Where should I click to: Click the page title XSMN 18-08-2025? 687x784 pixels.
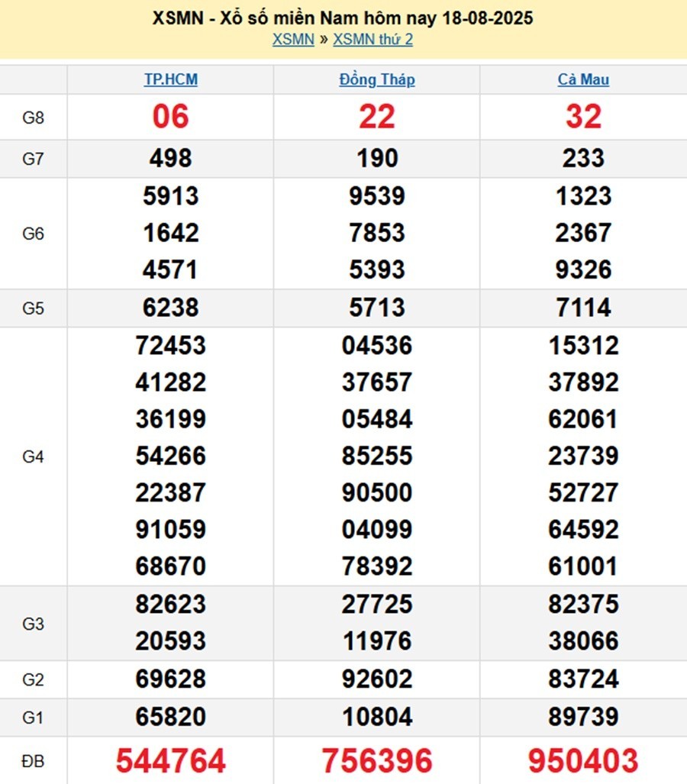tap(343, 18)
